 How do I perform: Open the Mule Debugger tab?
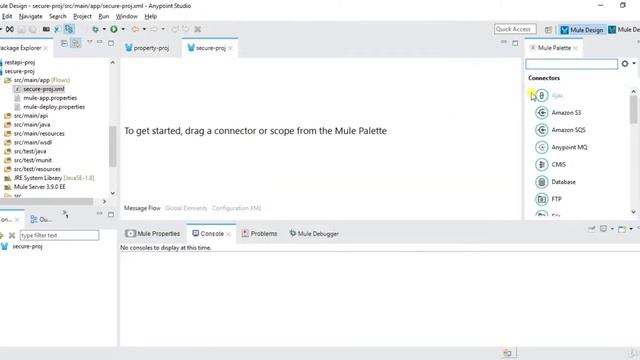click(x=314, y=233)
